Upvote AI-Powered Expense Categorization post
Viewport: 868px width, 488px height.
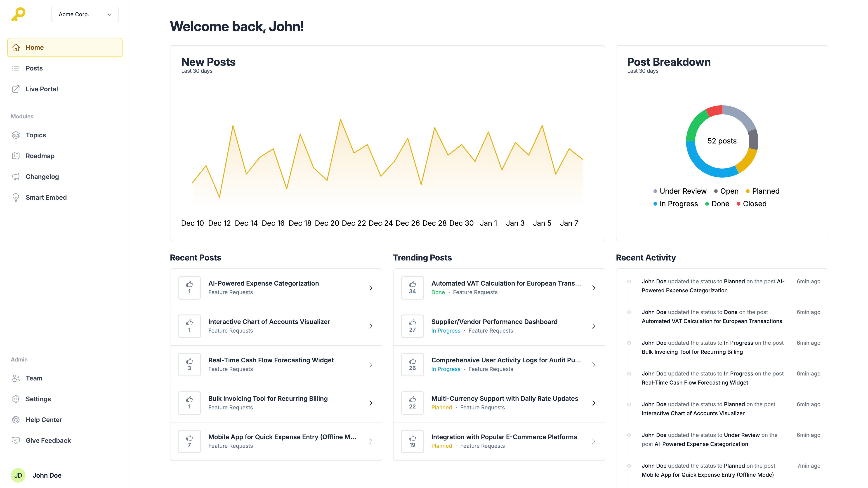coord(189,288)
